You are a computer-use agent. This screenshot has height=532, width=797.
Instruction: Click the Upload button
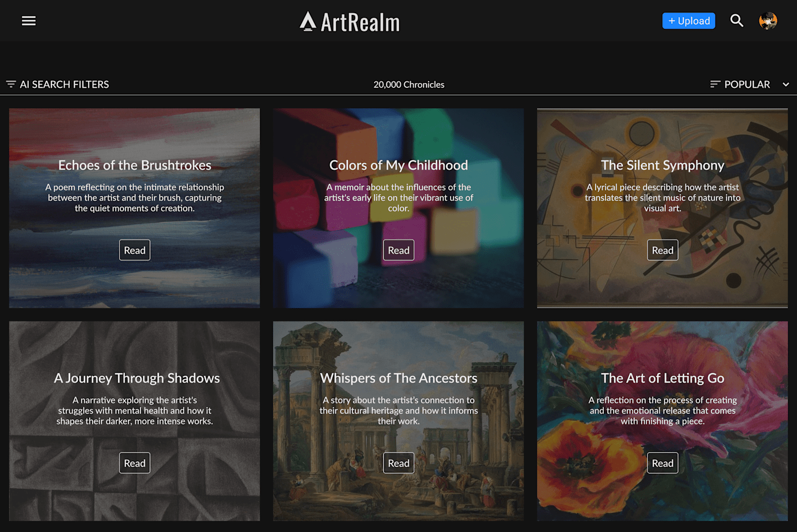tap(689, 21)
